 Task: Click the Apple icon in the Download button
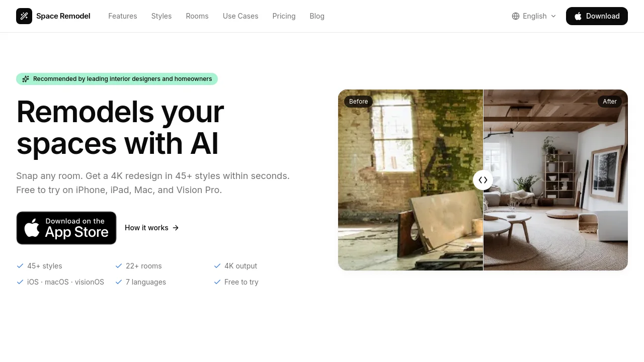pyautogui.click(x=578, y=16)
